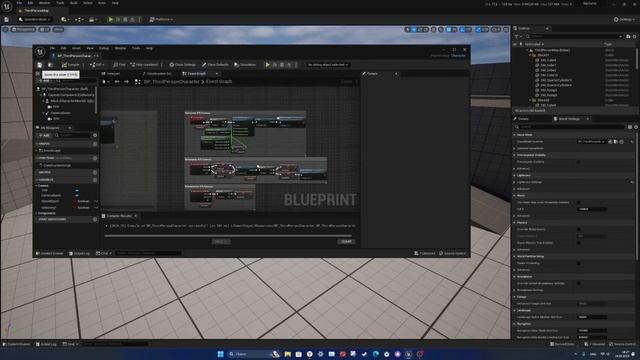640x360 pixels.
Task: Switch to the Construction Script tab
Action: click(x=157, y=73)
